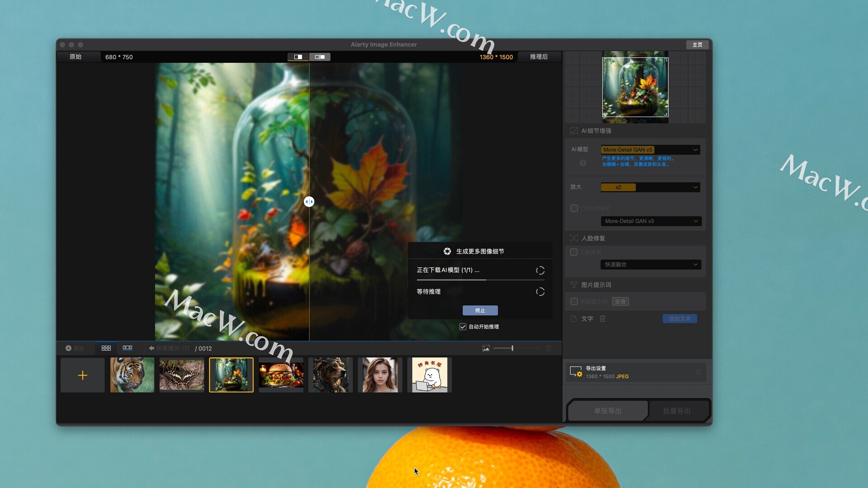Select the forest bottle thumbnail
Screen dimensions: 868x488
[x=231, y=375]
